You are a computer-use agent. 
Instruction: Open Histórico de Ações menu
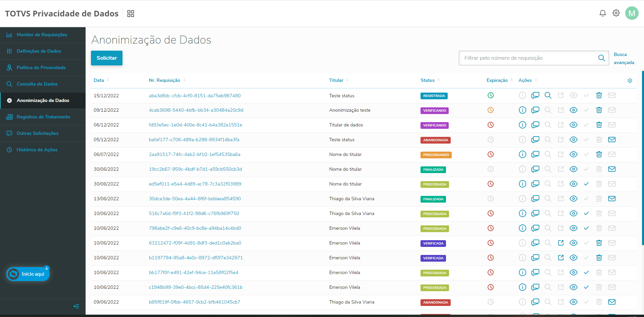coord(43,150)
